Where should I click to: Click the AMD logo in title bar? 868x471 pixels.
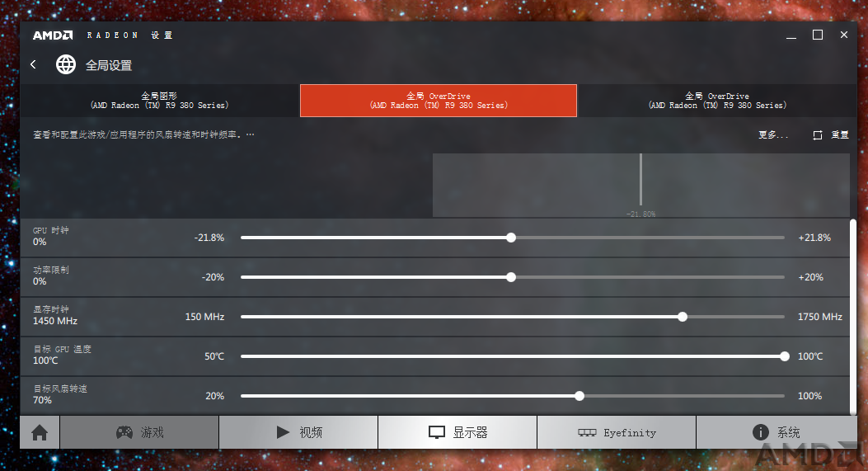coord(53,35)
